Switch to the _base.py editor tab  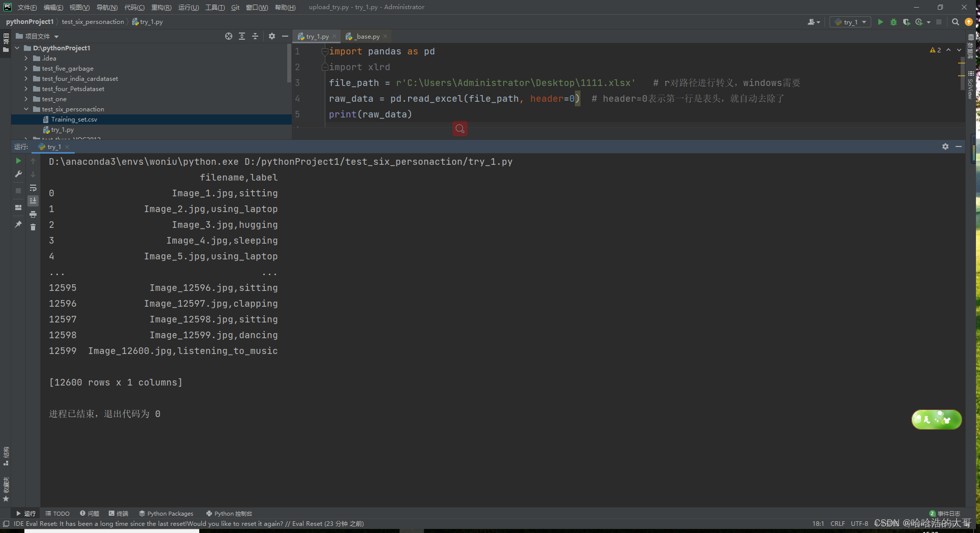click(365, 36)
